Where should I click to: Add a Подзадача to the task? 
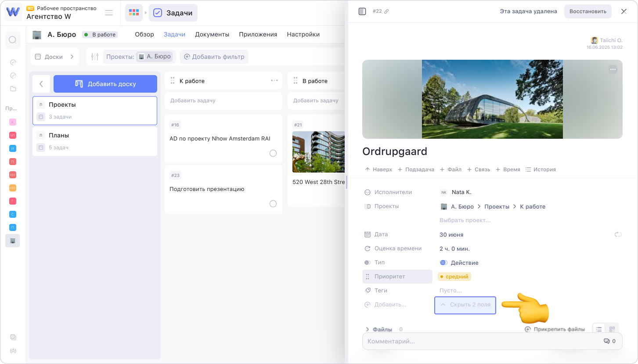(x=416, y=169)
